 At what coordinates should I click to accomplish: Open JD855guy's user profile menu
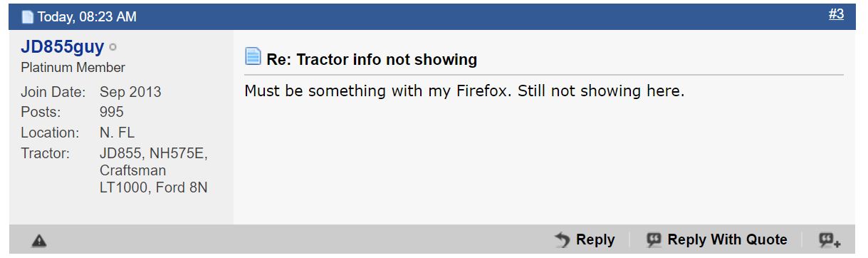coord(62,47)
